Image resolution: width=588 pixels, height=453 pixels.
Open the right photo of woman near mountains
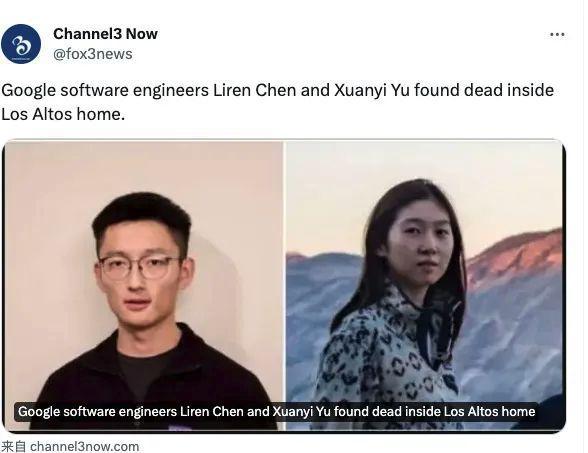tap(425, 285)
